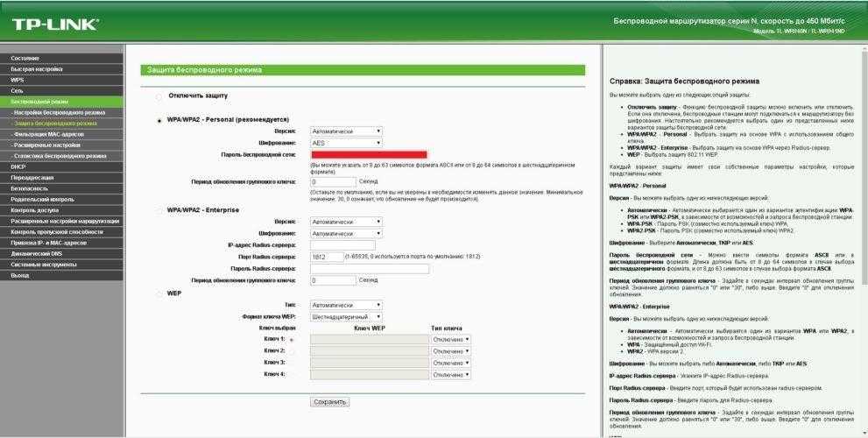This screenshot has width=868, height=438.
Task: Select the WPA/WPA2 - Enterprise radio option
Action: tap(159, 210)
